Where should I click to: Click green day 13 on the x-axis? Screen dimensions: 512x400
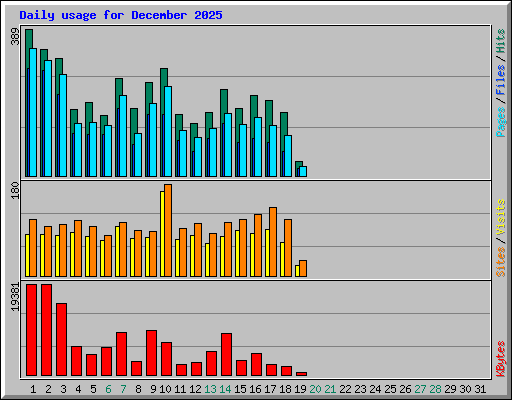click(x=210, y=389)
